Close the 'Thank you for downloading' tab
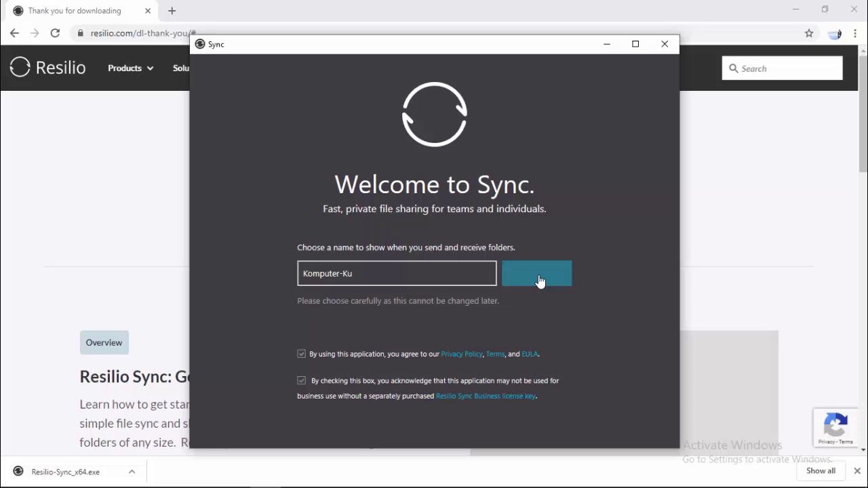Viewport: 868px width, 488px height. [x=147, y=11]
